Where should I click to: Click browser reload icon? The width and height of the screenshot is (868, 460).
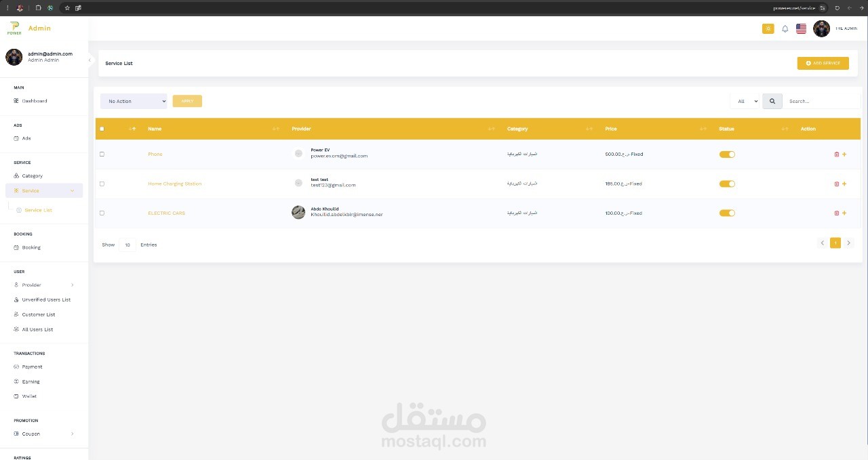(x=837, y=7)
